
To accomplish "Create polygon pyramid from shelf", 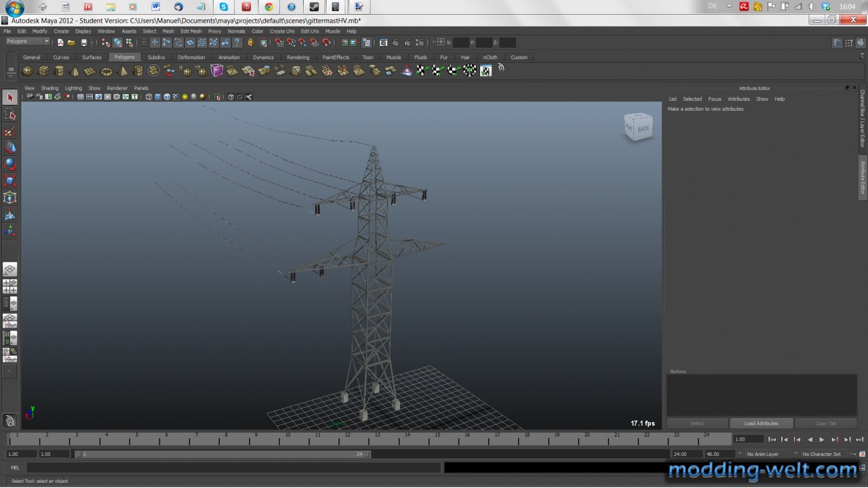I will pos(123,71).
